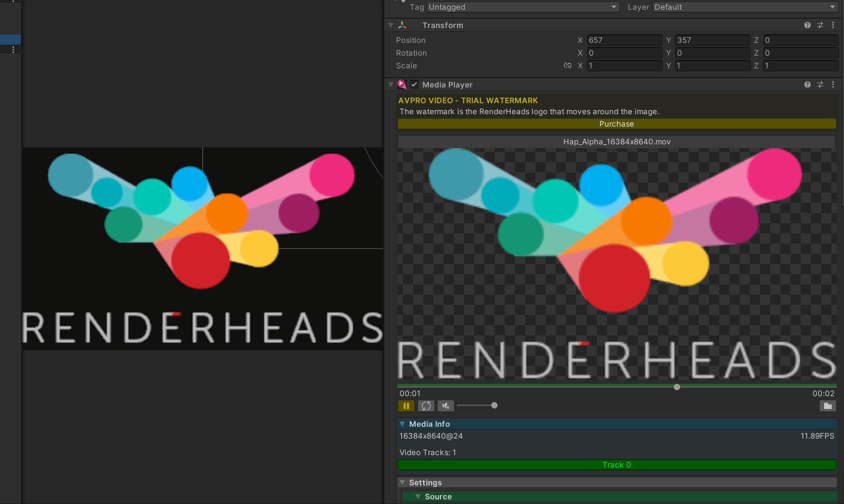Toggle scale constrained proportions link icon
Image resolution: width=844 pixels, height=504 pixels.
(x=567, y=65)
